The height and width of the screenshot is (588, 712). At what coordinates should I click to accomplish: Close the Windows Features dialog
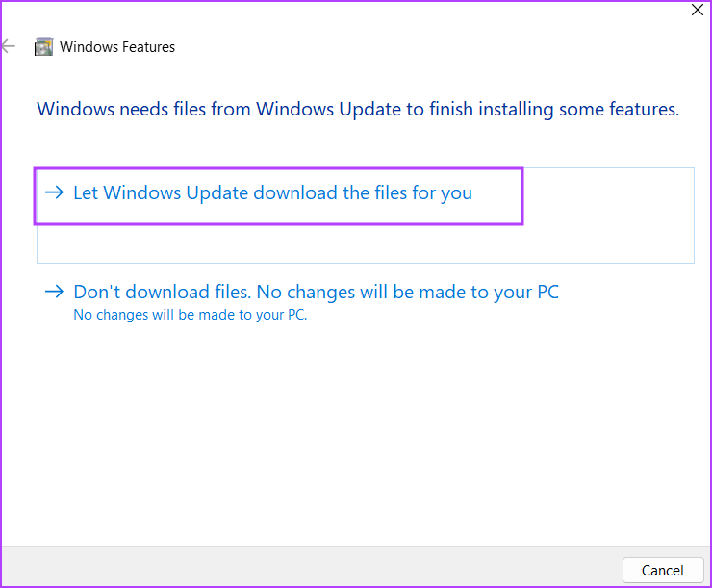(697, 10)
